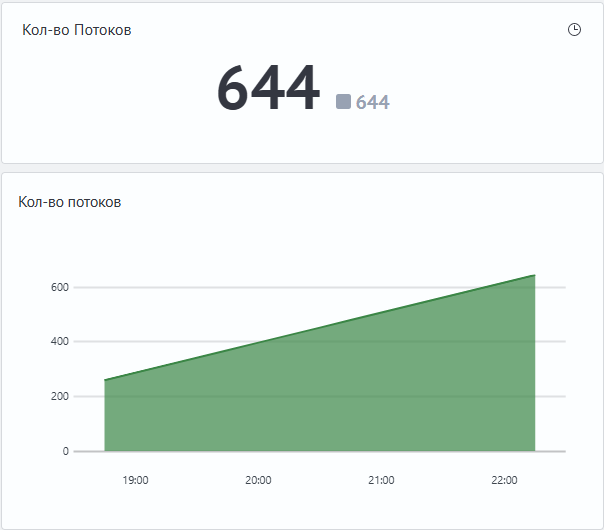Click the clock time-range icon

point(574,30)
